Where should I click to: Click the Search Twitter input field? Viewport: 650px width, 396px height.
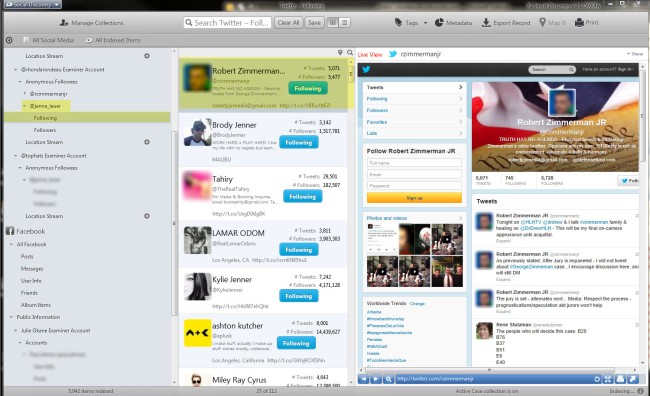click(x=227, y=22)
